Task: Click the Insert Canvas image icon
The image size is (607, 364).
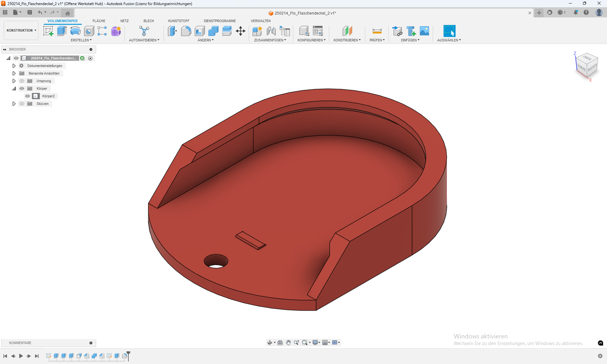Action: (x=424, y=31)
